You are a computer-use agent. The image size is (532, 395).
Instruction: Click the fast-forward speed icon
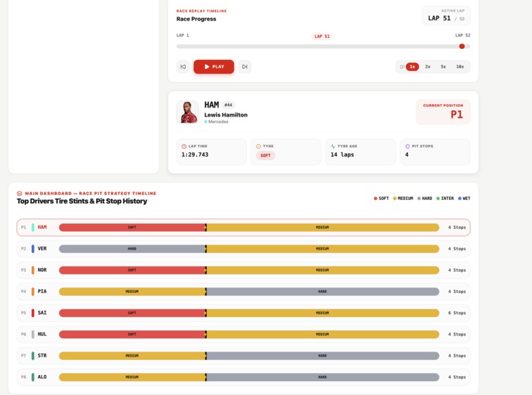point(402,67)
